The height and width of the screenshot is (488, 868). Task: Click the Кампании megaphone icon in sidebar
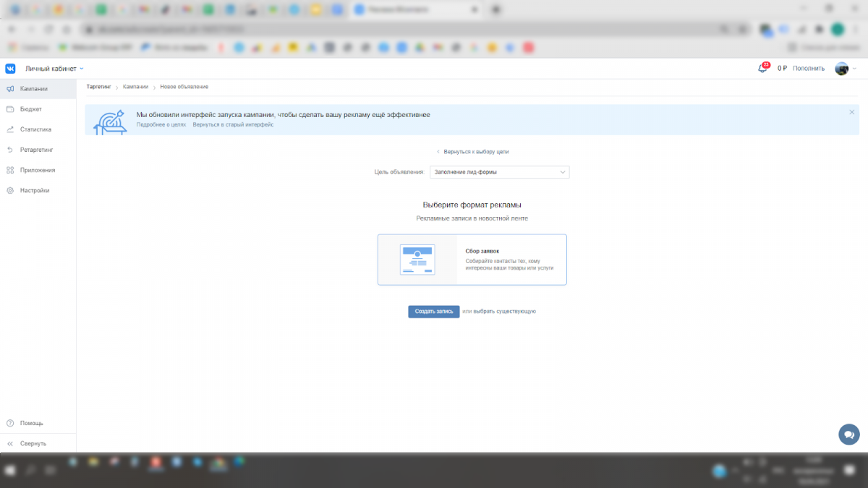10,89
